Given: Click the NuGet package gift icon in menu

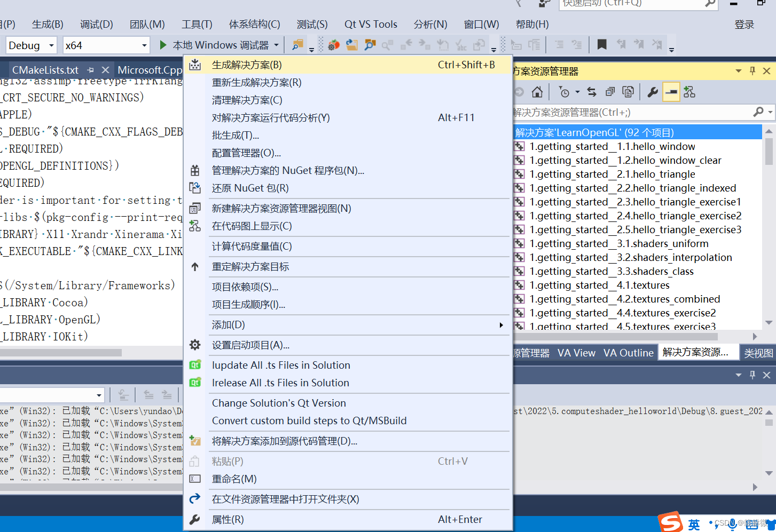Looking at the screenshot, I should tap(195, 170).
